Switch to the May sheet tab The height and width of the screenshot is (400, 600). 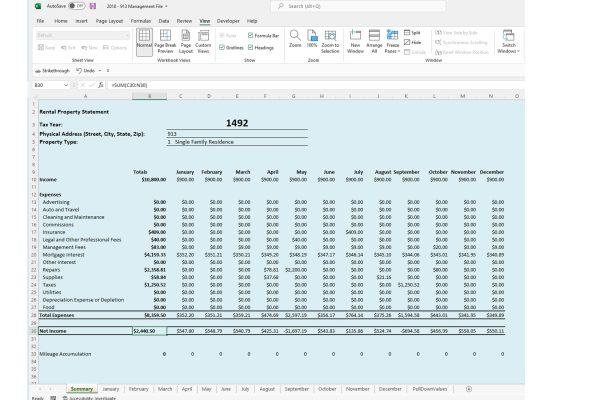pyautogui.click(x=206, y=389)
